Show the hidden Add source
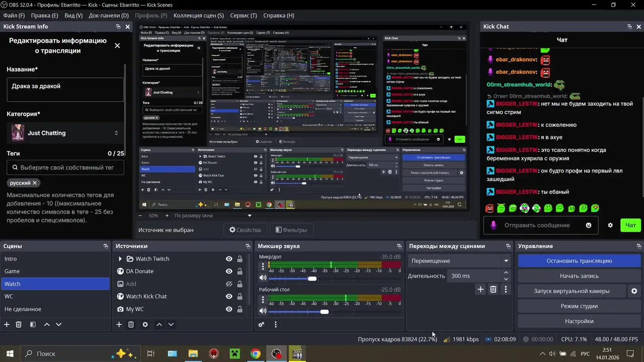Screen dimensions: 644x362 click(x=229, y=284)
